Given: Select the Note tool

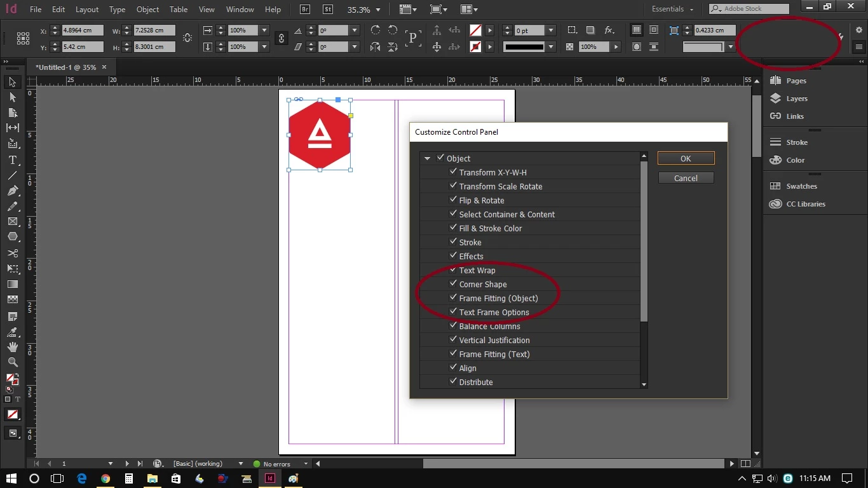Looking at the screenshot, I should pyautogui.click(x=12, y=316).
